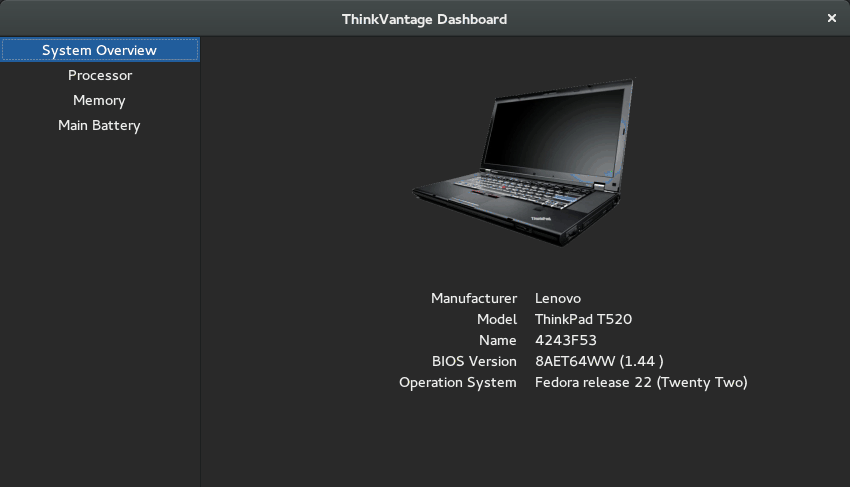Click the Name label

[x=498, y=341]
